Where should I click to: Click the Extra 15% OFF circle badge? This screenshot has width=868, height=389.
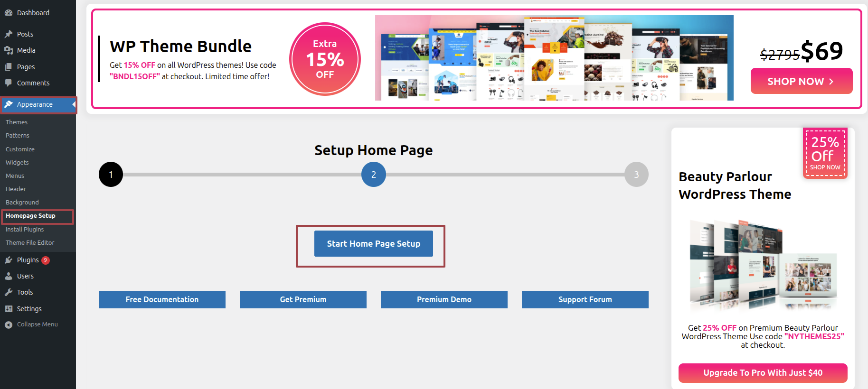pyautogui.click(x=325, y=59)
